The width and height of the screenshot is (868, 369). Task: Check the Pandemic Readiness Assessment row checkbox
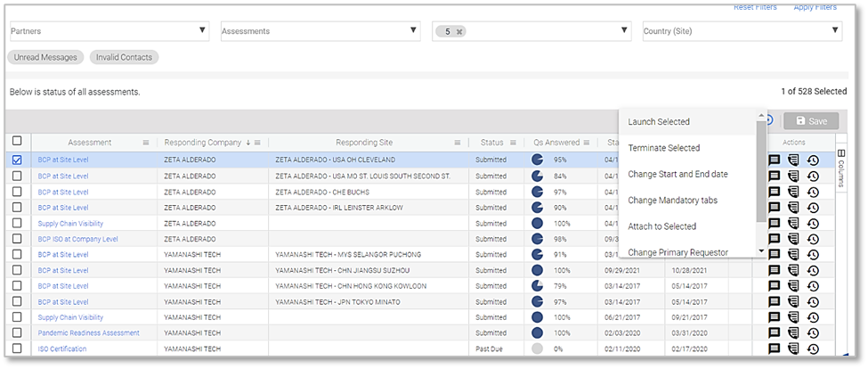(x=17, y=332)
